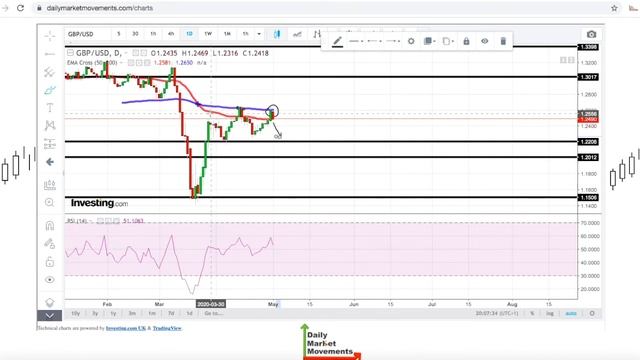Open the pitchfork and Gann tools
Screen dimensions: 640x360
(50, 72)
